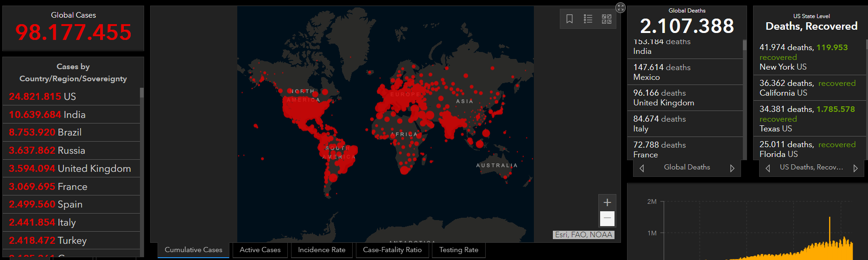
Task: Click Mexico in Global Deaths list
Action: pyautogui.click(x=685, y=72)
